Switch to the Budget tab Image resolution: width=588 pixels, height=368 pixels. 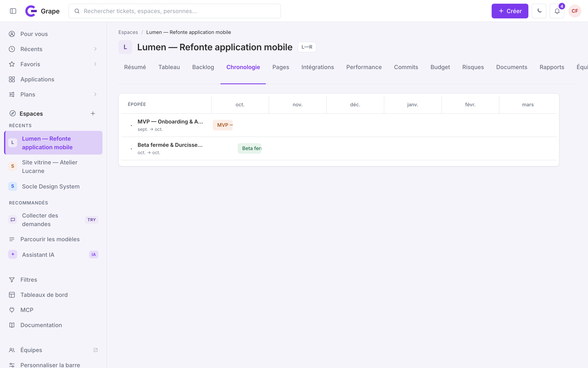(x=440, y=67)
